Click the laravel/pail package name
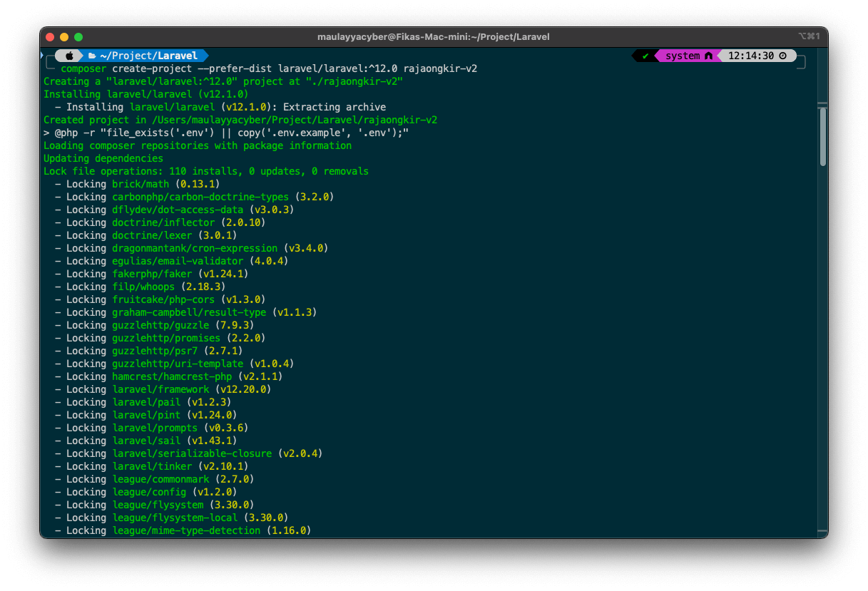Image resolution: width=868 pixels, height=591 pixels. coord(146,402)
